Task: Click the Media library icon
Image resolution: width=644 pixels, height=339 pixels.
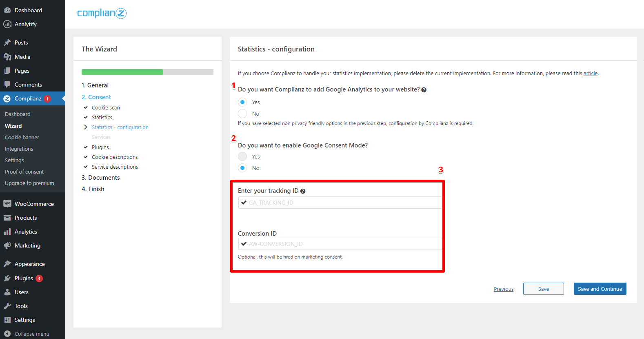Action: (7, 57)
